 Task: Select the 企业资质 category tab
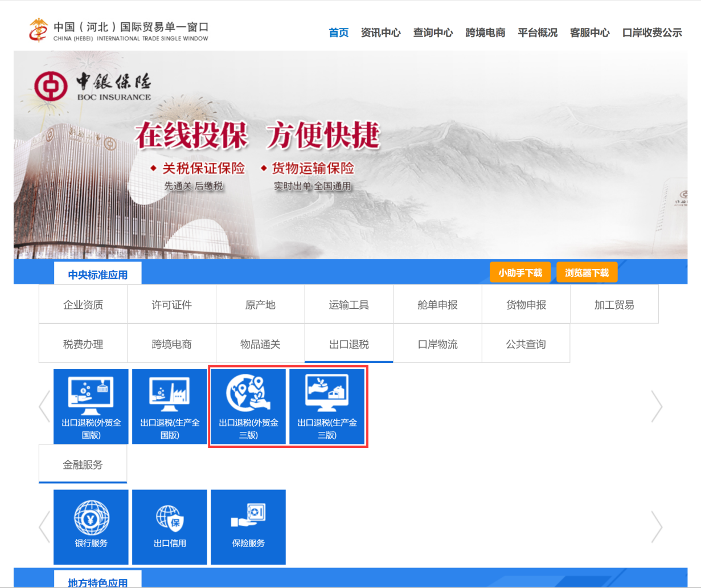(x=83, y=305)
